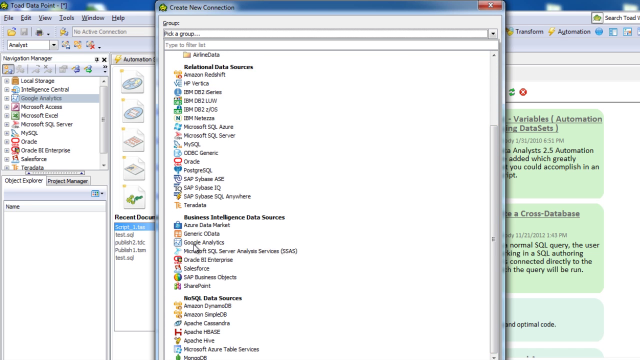This screenshot has width=640, height=360.
Task: Pick Microsoft SQL Server Analysis Services (SSAS)
Action: 240,251
